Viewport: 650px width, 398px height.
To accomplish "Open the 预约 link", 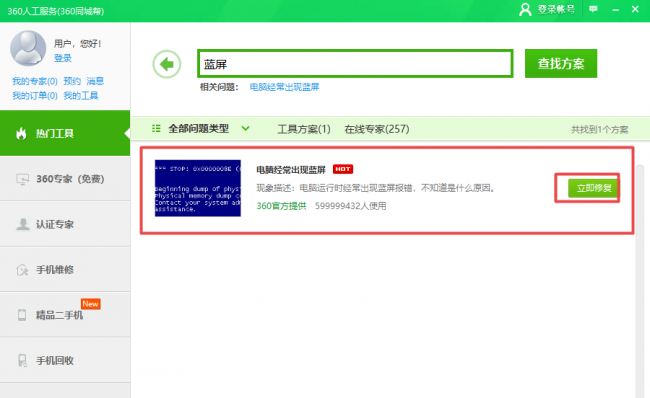I will (72, 81).
